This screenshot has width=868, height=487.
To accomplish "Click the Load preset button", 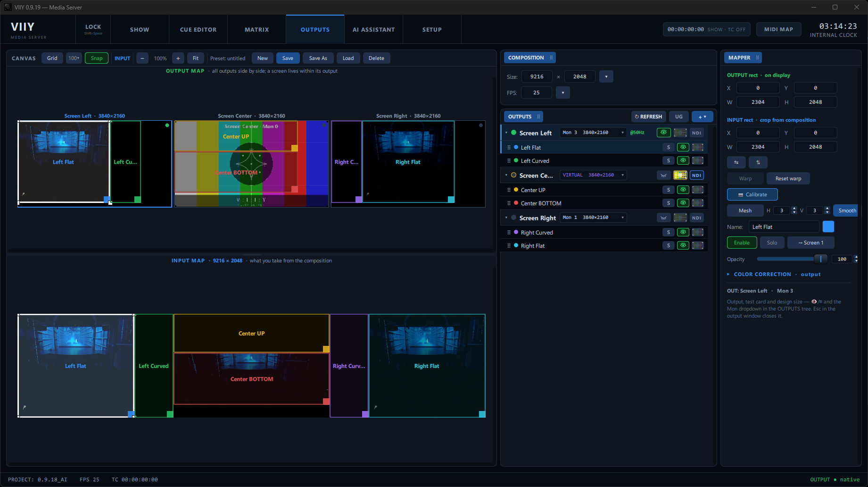I will pyautogui.click(x=348, y=58).
